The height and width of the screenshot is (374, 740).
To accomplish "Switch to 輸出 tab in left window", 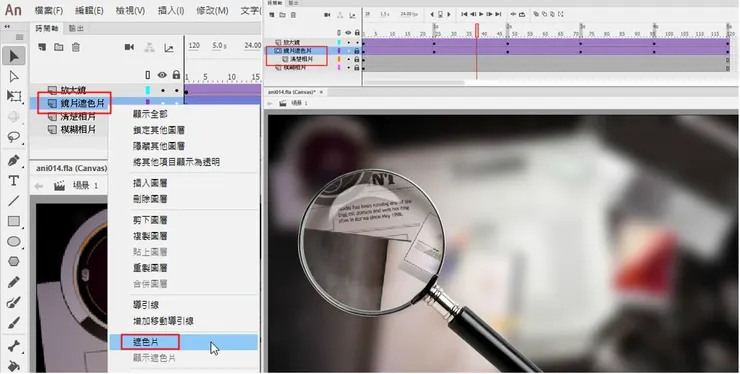I will [76, 28].
